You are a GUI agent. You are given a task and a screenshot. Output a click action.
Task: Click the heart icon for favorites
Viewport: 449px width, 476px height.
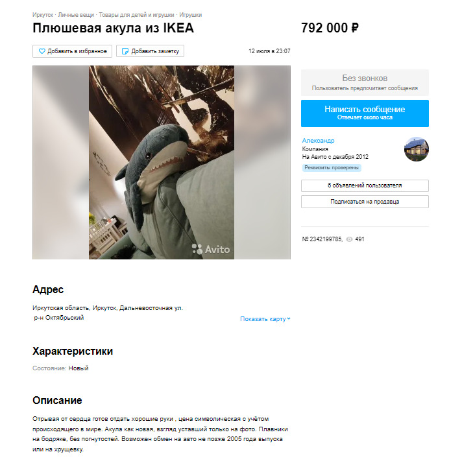(42, 51)
